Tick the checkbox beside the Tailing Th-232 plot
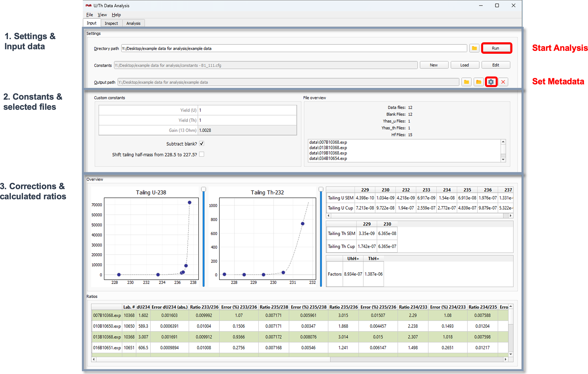Viewport: 588px width, 374px height. (321, 189)
